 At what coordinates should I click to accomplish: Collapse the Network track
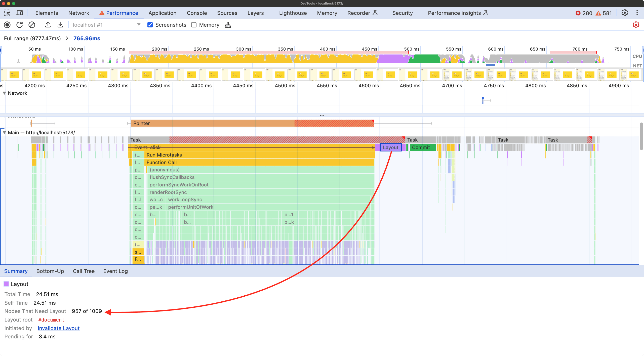tap(4, 93)
